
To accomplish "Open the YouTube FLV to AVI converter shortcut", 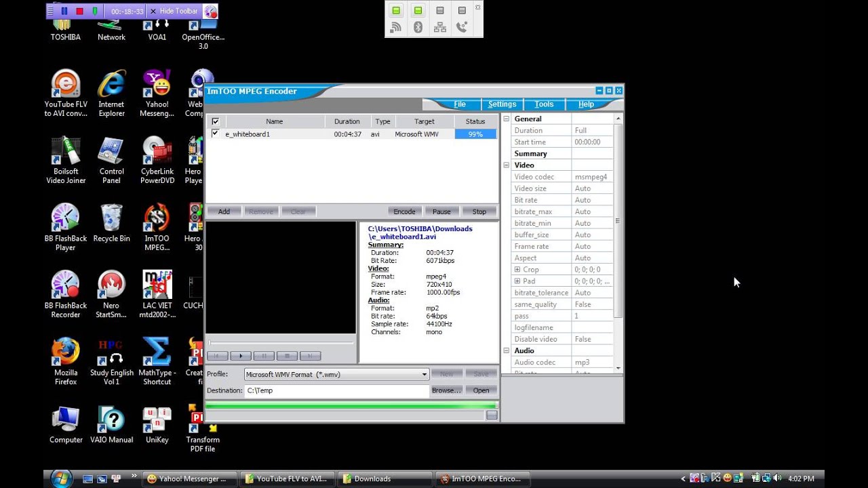I will (66, 94).
